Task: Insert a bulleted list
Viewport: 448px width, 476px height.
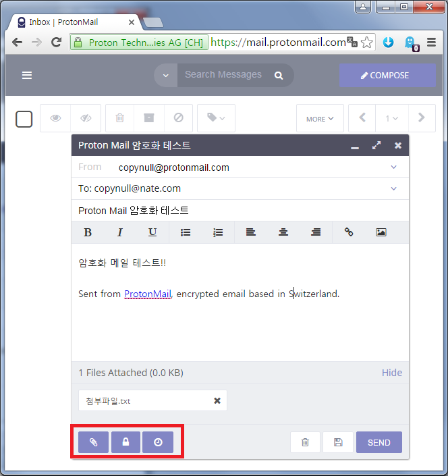Action: tap(186, 232)
